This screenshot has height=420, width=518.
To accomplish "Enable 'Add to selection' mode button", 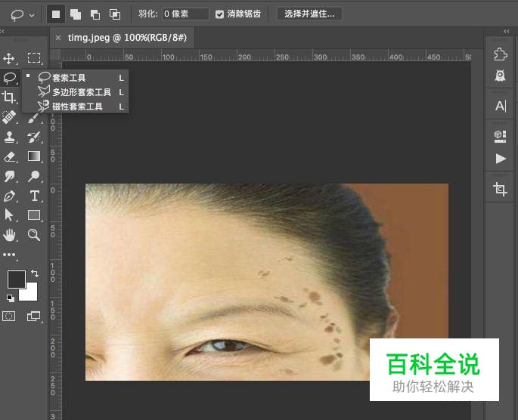I will pyautogui.click(x=76, y=14).
